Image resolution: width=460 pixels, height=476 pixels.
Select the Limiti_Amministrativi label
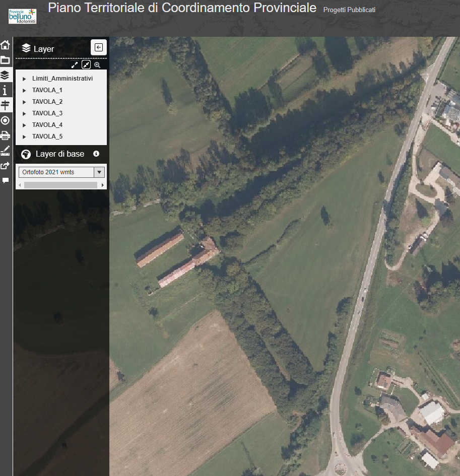(x=62, y=78)
